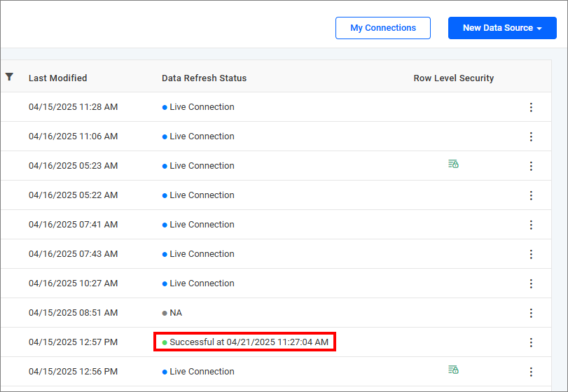Open more options for 04/15/2025 11:28 AM row
568x392 pixels.
pos(531,107)
